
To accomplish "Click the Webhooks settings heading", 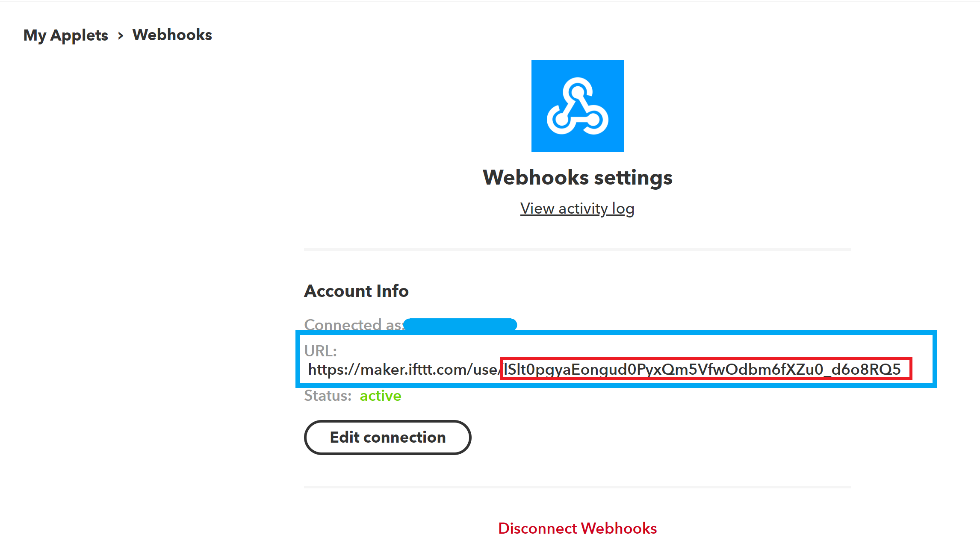I will coord(577,177).
